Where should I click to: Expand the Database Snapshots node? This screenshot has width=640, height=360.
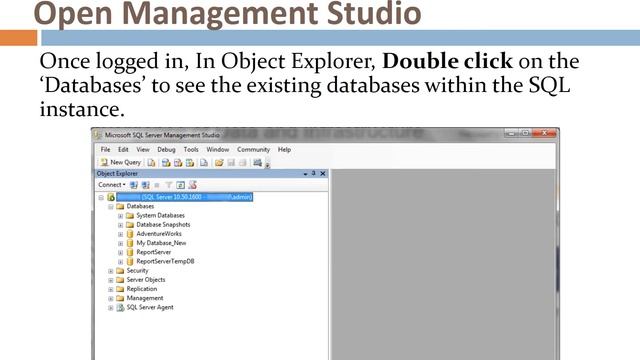coord(120,225)
